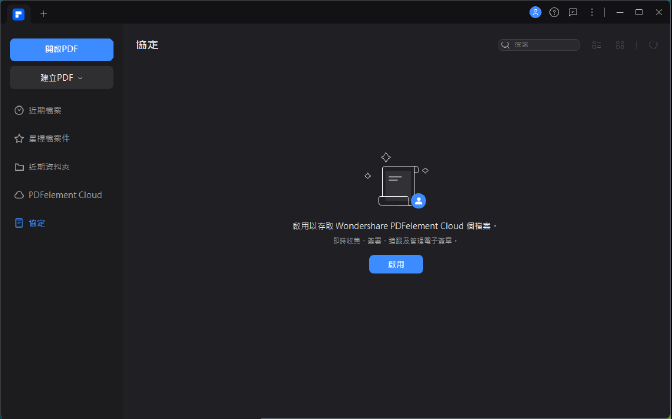Screen dimensions: 672x419
Task: Open the three-dot more options menu
Action: 591,12
